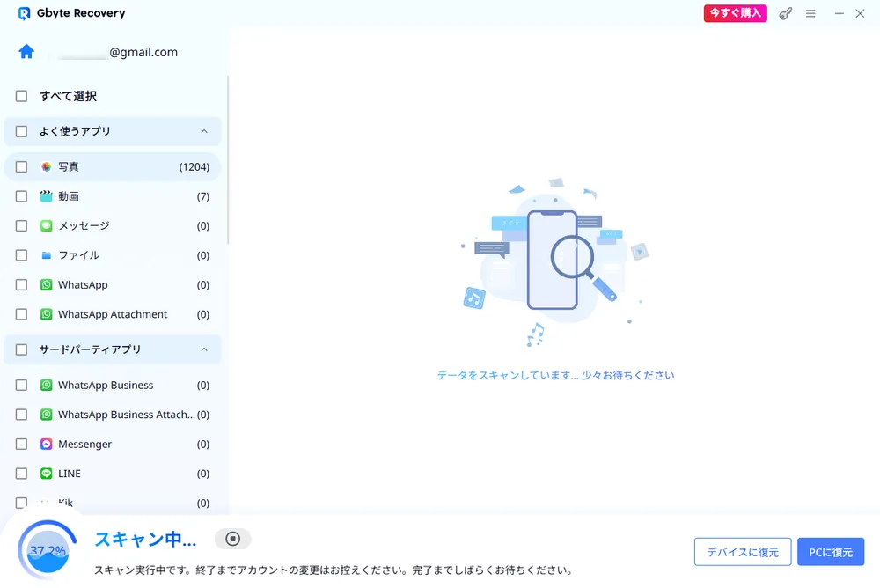The height and width of the screenshot is (588, 880).
Task: Collapse the よく使うアプリ section
Action: click(204, 130)
